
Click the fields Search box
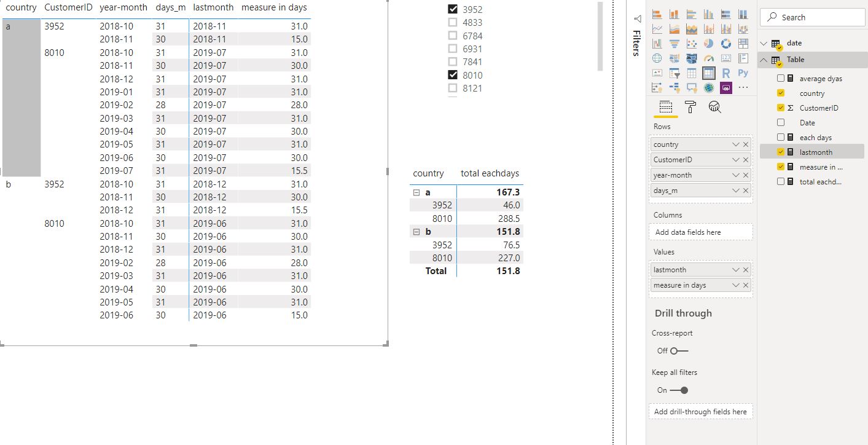tap(812, 17)
